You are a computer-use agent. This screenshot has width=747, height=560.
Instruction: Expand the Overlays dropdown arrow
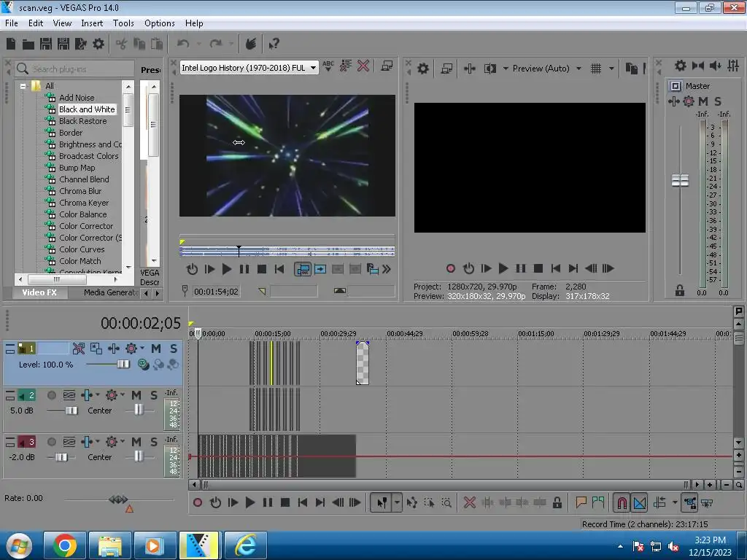click(x=611, y=69)
